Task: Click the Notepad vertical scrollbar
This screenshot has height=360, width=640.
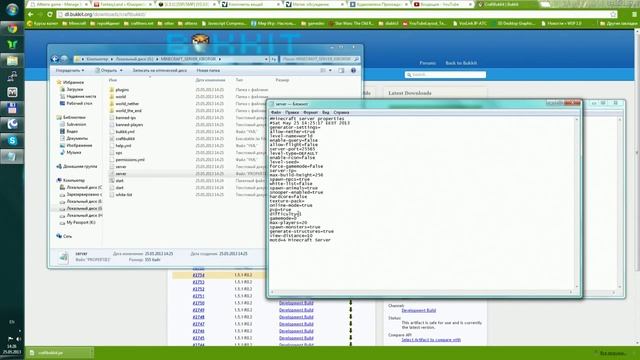Action: (577, 203)
